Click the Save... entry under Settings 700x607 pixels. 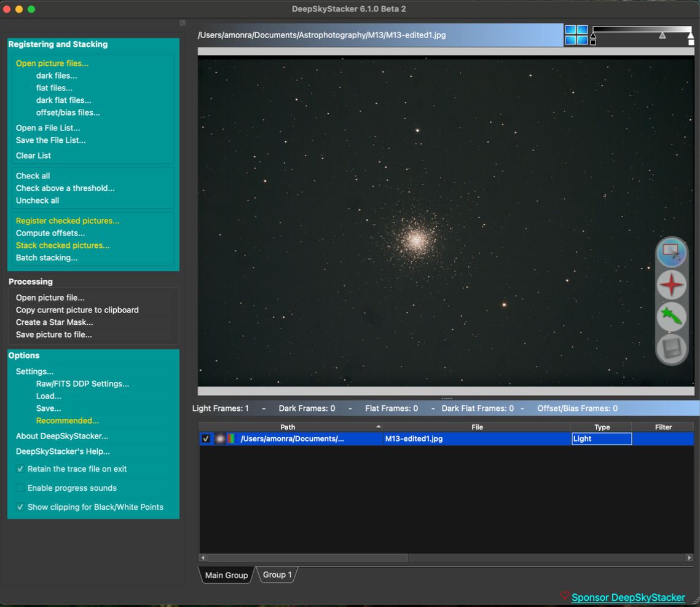[x=48, y=408]
